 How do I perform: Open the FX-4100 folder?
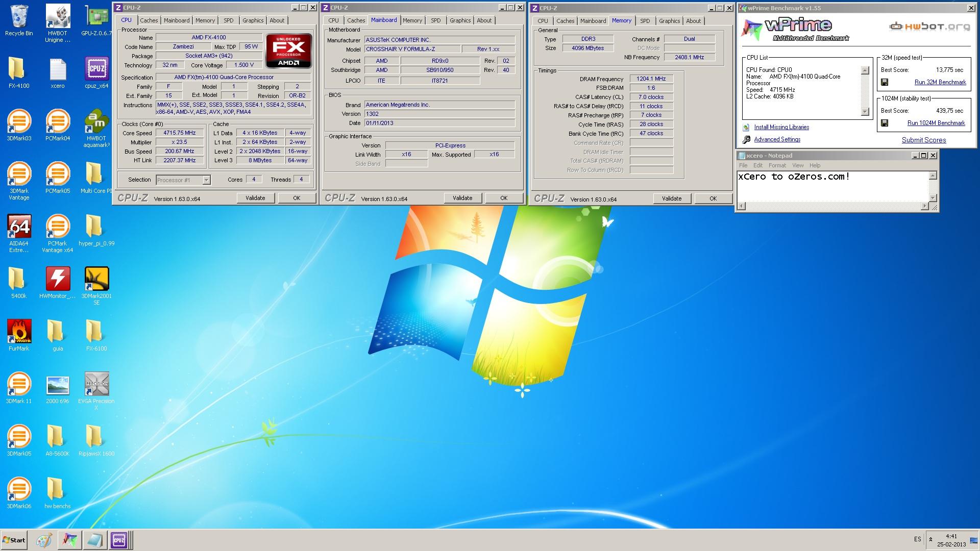(19, 73)
